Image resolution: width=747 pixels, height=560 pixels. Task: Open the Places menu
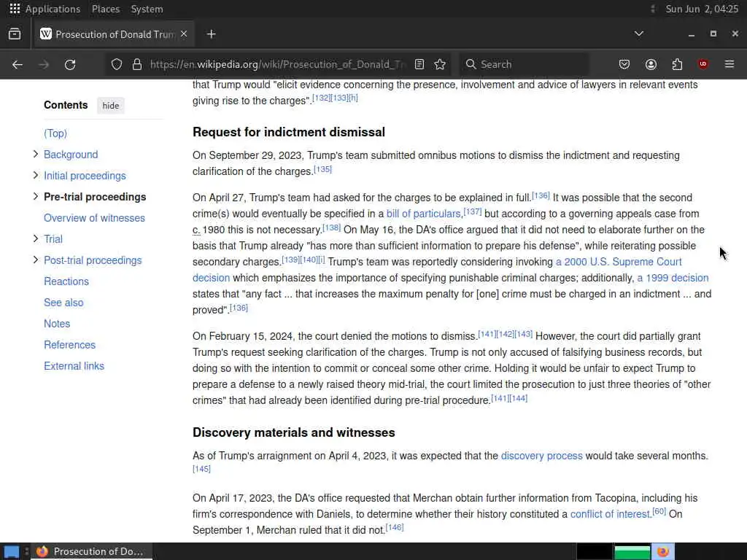point(106,9)
